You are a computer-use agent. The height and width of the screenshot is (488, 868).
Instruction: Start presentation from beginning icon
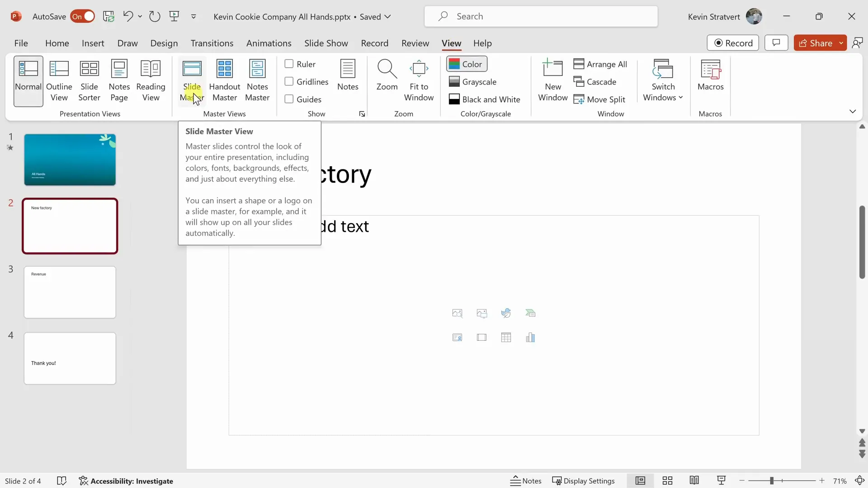[175, 17]
